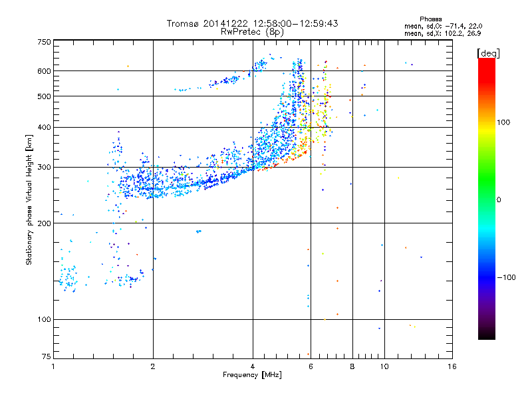Click x-axis tick label '8'
532x399 pixels.
click(x=352, y=366)
